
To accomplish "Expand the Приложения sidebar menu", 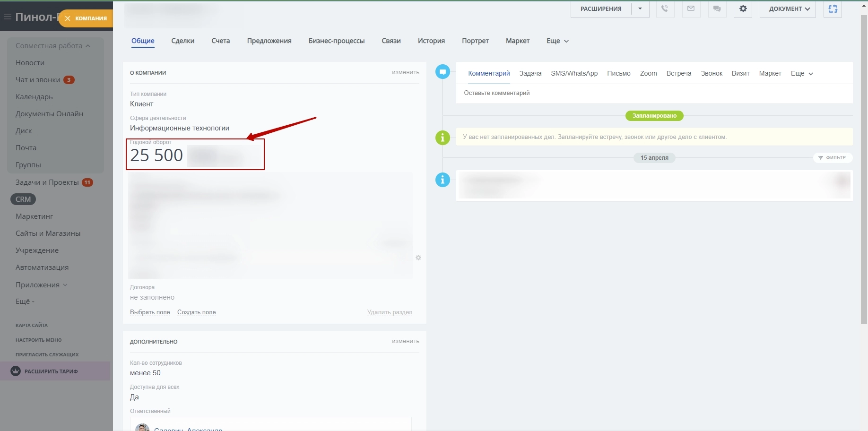I will pos(65,285).
